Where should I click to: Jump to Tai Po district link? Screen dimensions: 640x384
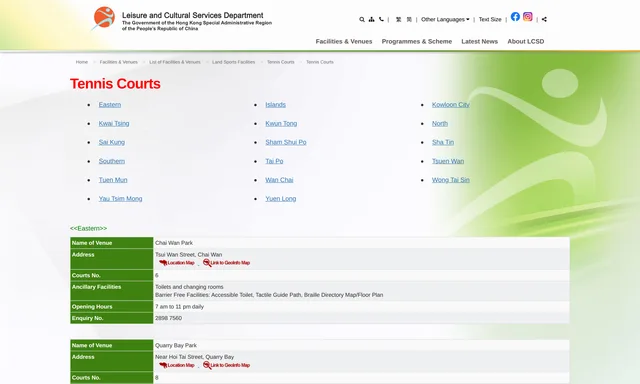tap(274, 161)
